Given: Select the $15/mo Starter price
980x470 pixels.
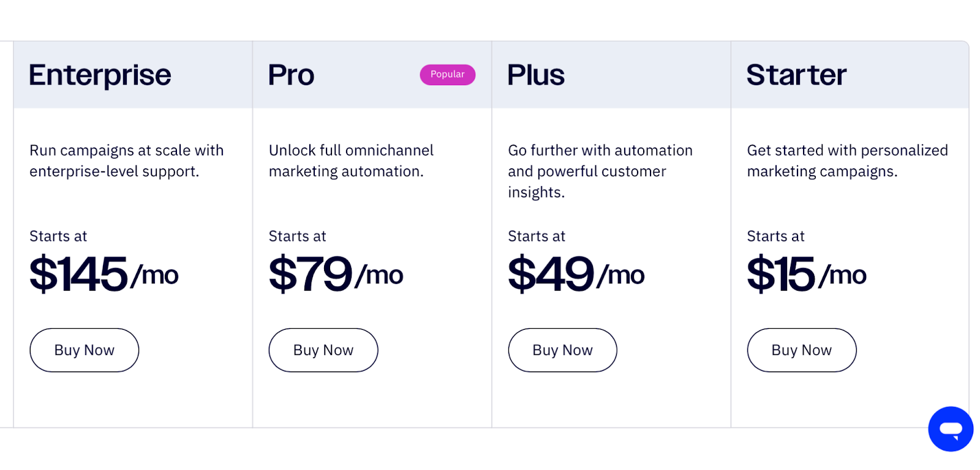Looking at the screenshot, I should coord(806,274).
